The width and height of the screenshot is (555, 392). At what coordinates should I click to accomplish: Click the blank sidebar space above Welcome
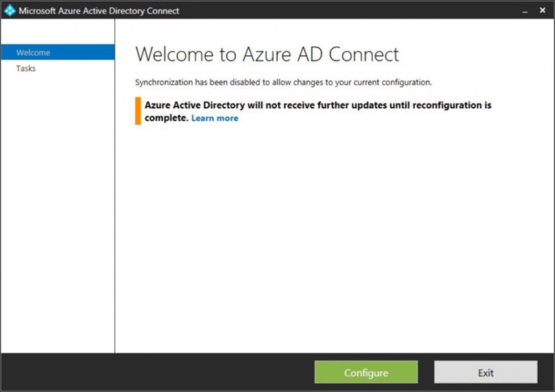pyautogui.click(x=58, y=32)
